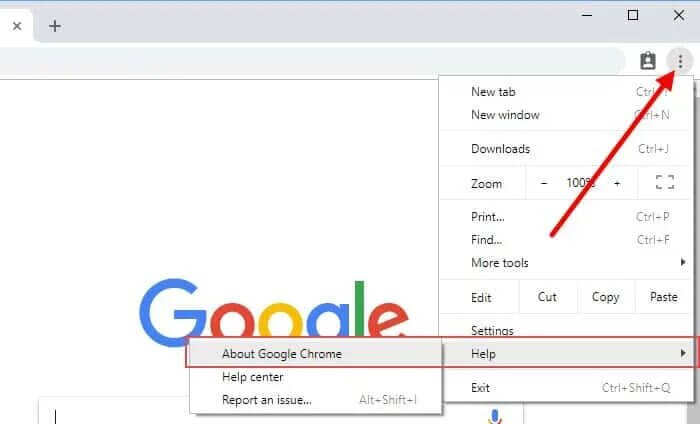700x424 pixels.
Task: Select New window menu entry
Action: [505, 115]
